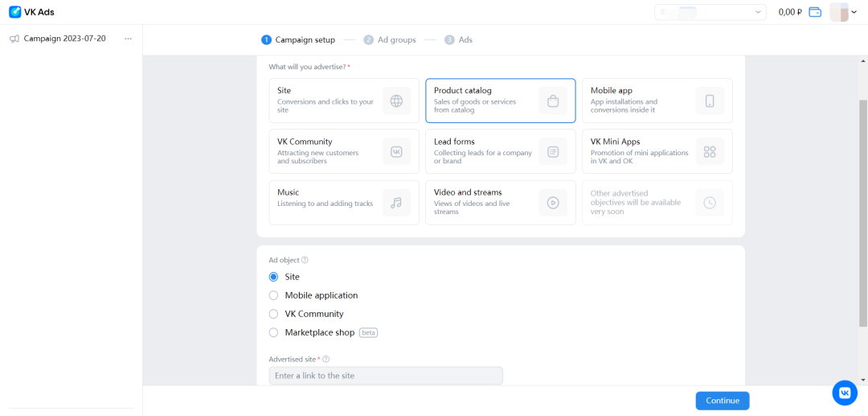The width and height of the screenshot is (868, 416).
Task: Click the clock icon in the disabled objectives card
Action: coord(710,203)
